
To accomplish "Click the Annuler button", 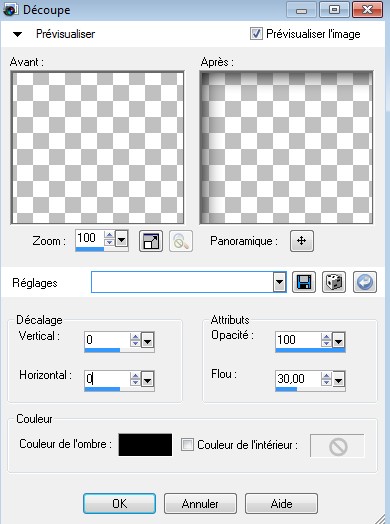I will coord(200,503).
